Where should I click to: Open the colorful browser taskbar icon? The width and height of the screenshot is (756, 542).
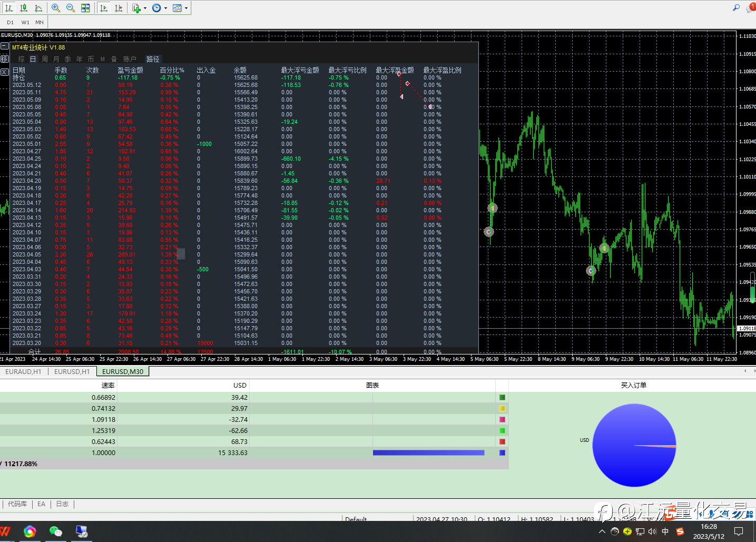[30, 531]
